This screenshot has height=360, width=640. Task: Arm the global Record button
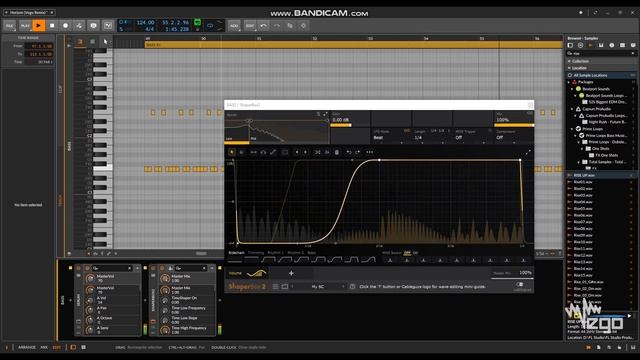65,26
